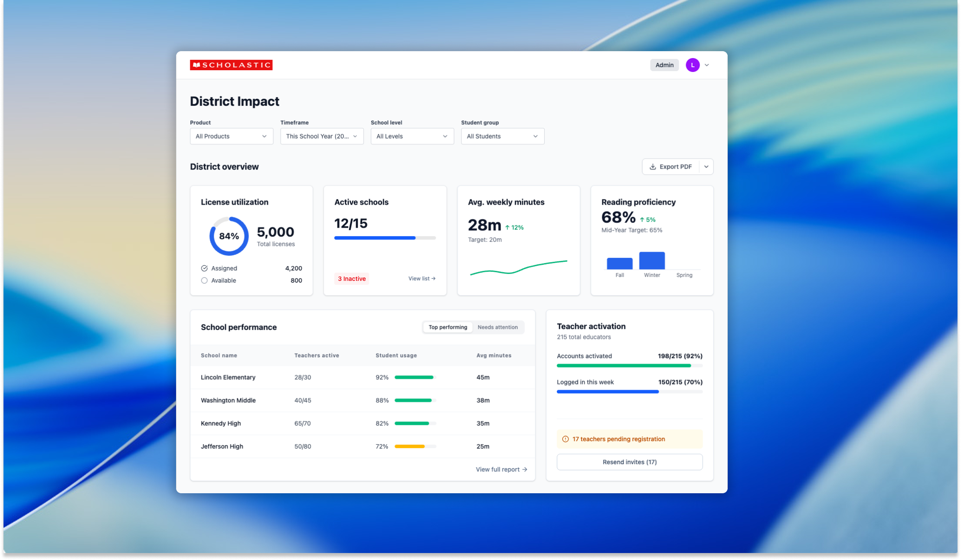Click the 84% license utilization donut chart
The width and height of the screenshot is (961, 560).
click(229, 236)
